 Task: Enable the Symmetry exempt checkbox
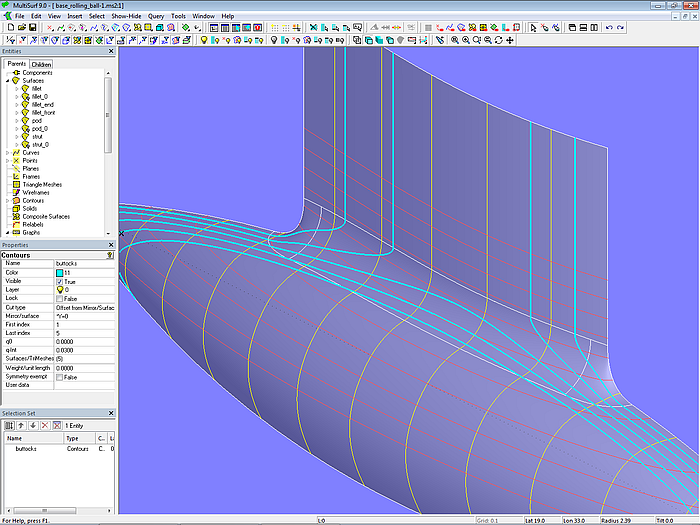coord(60,376)
